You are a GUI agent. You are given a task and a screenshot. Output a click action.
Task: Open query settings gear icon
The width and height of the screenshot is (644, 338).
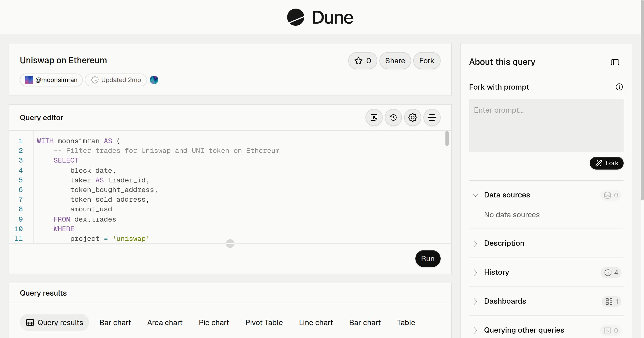coord(413,117)
